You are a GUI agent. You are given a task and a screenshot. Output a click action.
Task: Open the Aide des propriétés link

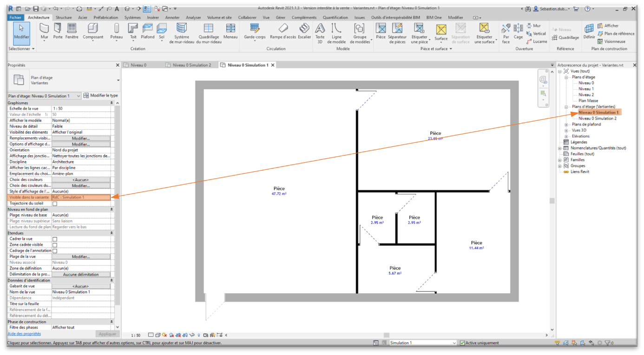point(24,334)
